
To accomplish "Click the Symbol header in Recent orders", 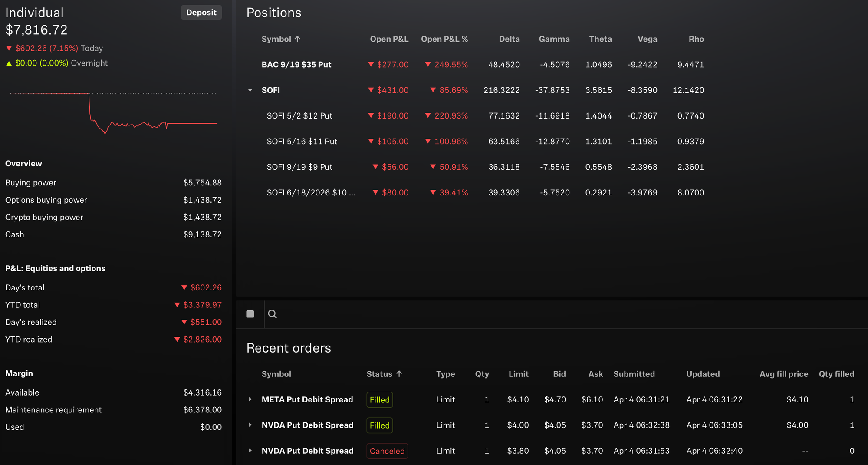I will pos(276,374).
